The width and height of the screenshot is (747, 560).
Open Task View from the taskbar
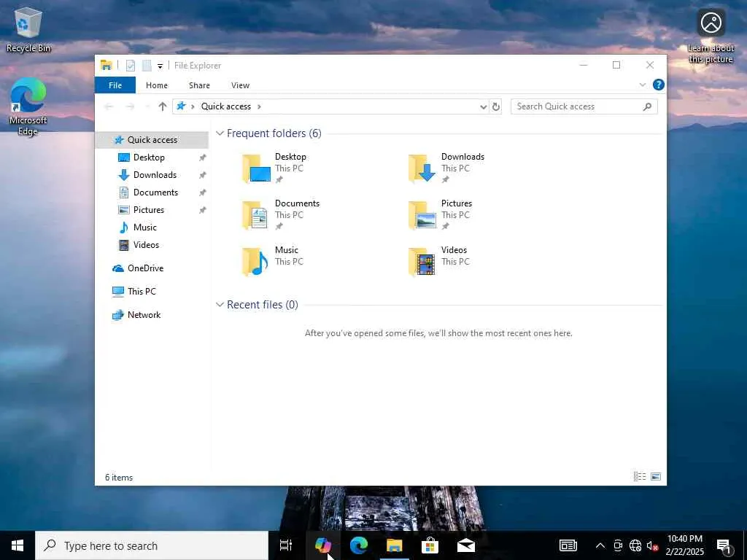286,545
